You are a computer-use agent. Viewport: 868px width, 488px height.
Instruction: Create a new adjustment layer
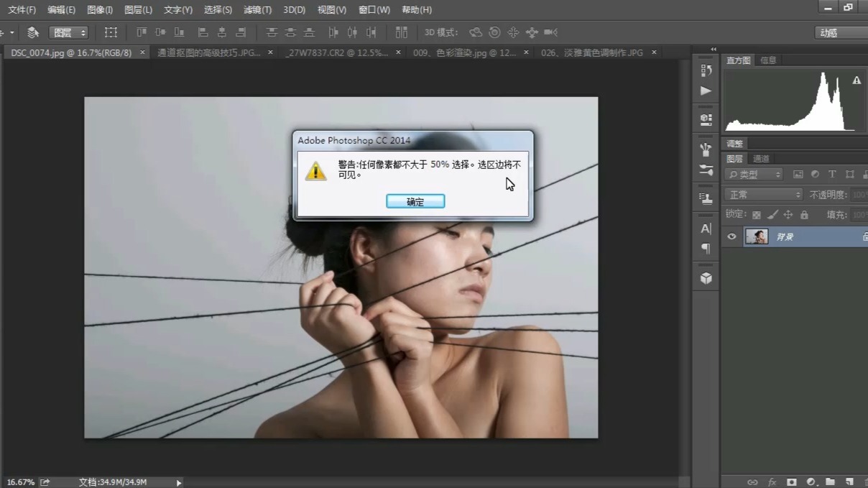click(x=811, y=482)
